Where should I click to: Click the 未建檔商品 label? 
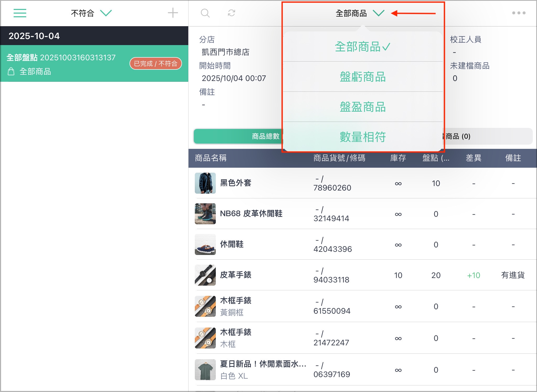coord(470,66)
